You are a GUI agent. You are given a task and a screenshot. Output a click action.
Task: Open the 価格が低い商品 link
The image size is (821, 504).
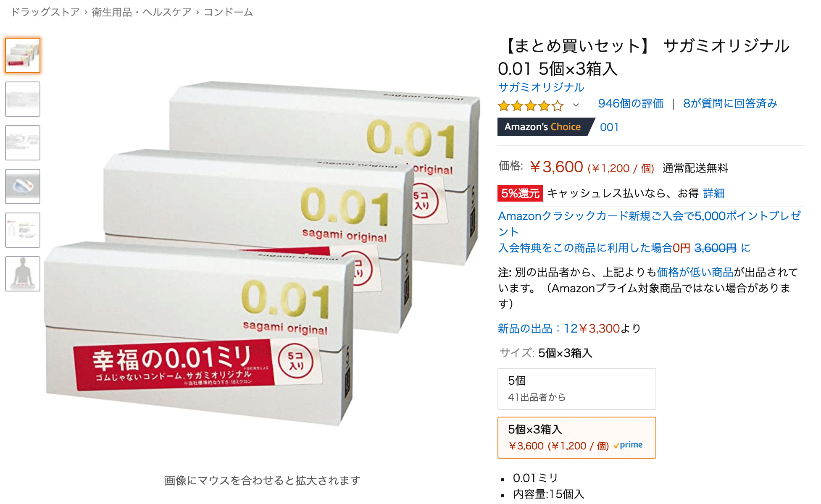pos(695,272)
